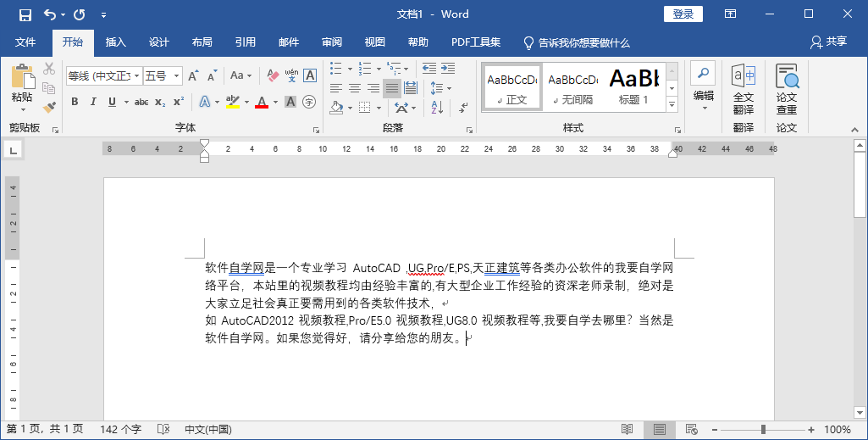Open Paper Check (论文查重)
This screenshot has height=440, width=868.
[x=787, y=89]
